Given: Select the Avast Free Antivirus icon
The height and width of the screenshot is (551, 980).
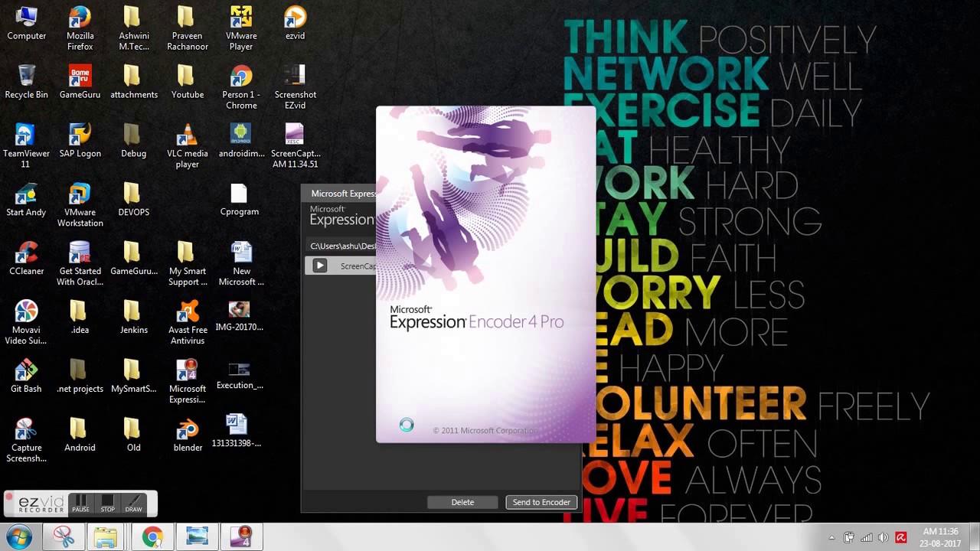Looking at the screenshot, I should pyautogui.click(x=188, y=322).
